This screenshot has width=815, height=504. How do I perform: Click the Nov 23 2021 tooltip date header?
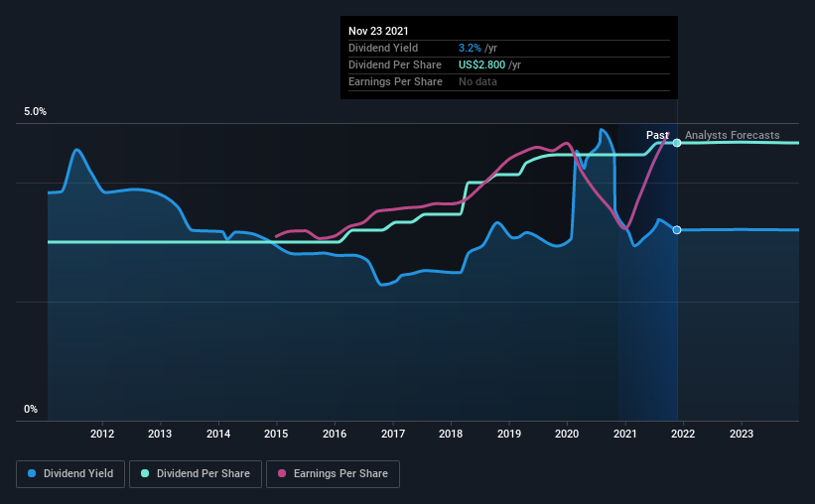tap(378, 31)
